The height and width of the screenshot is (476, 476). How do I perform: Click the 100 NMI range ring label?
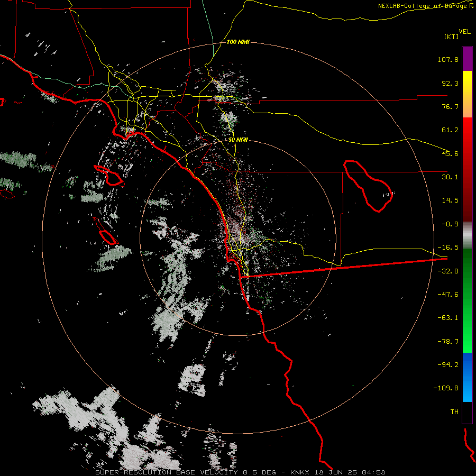pyautogui.click(x=238, y=42)
